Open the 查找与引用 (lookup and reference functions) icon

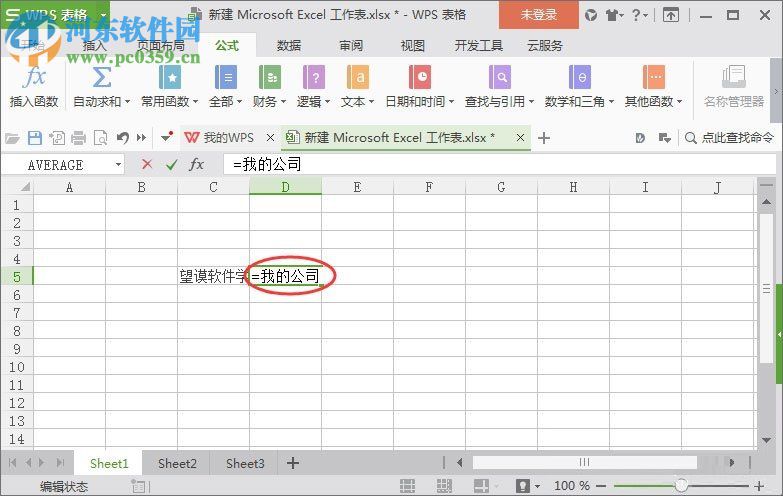(x=499, y=77)
